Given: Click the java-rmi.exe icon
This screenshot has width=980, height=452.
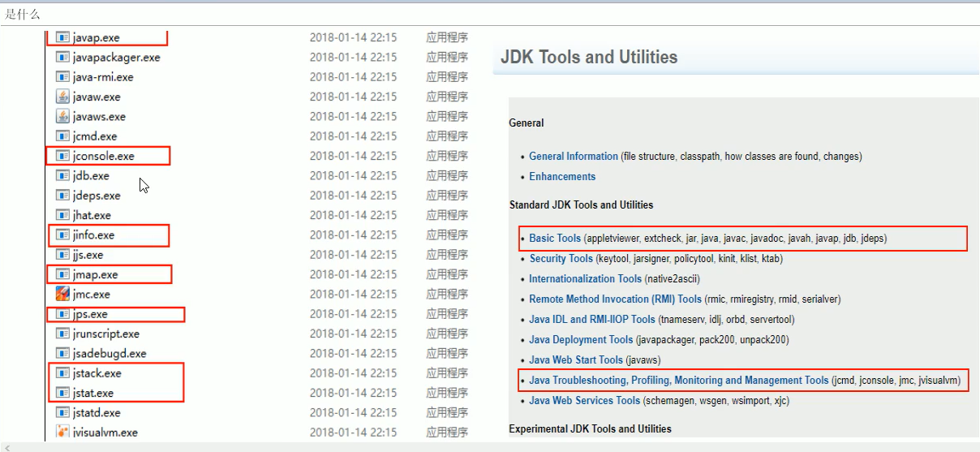Looking at the screenshot, I should tap(62, 76).
